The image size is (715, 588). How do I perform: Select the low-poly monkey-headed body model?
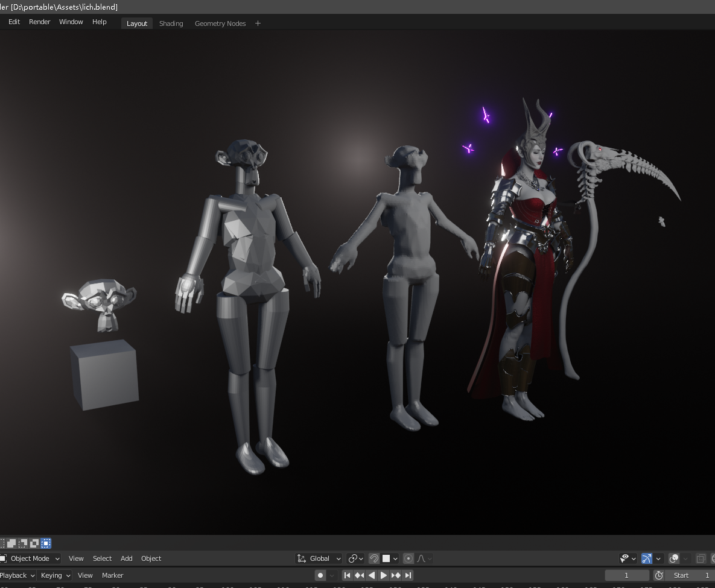[250, 255]
